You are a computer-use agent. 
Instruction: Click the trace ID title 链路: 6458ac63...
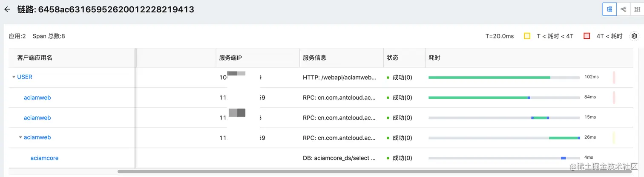(x=106, y=9)
